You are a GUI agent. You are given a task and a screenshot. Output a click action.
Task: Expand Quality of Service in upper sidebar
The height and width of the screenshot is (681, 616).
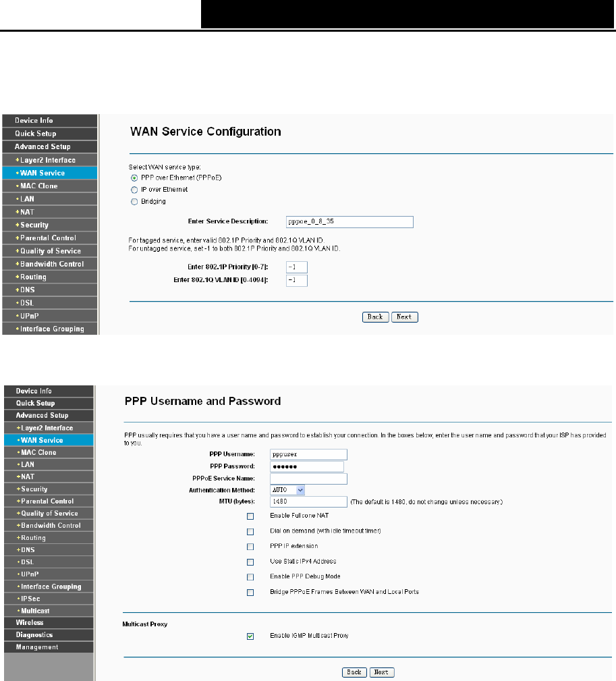[49, 251]
